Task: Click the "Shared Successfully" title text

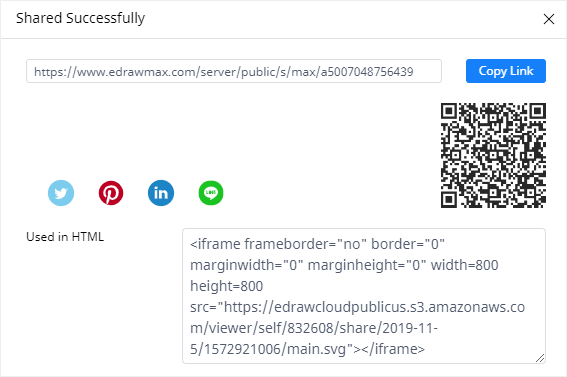Action: 80,18
